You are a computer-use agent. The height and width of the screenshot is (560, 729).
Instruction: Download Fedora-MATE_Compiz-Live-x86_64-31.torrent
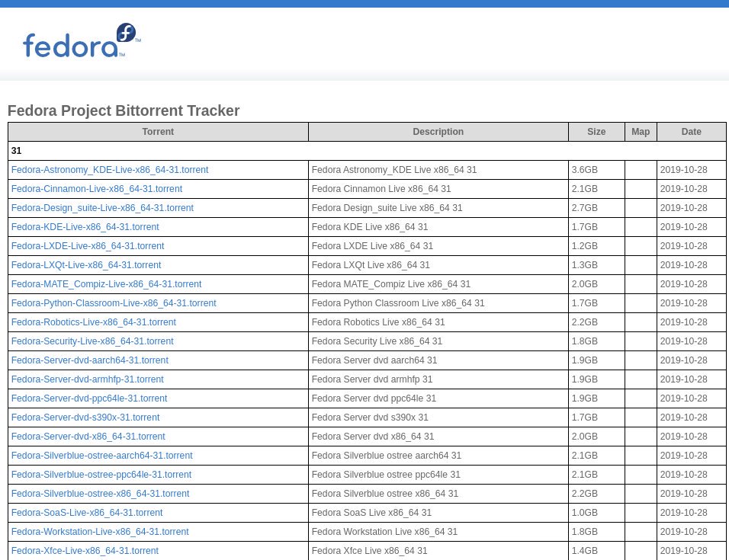coord(107,284)
